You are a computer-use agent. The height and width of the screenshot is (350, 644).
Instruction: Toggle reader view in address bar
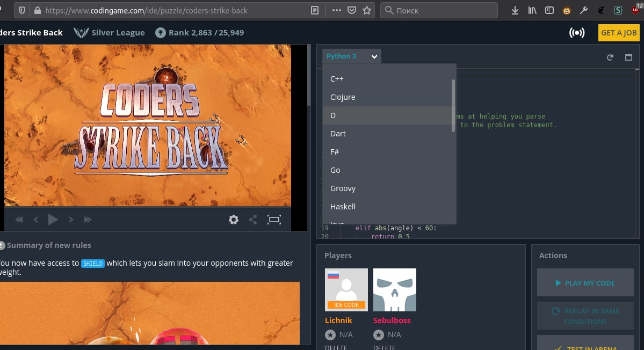[315, 10]
